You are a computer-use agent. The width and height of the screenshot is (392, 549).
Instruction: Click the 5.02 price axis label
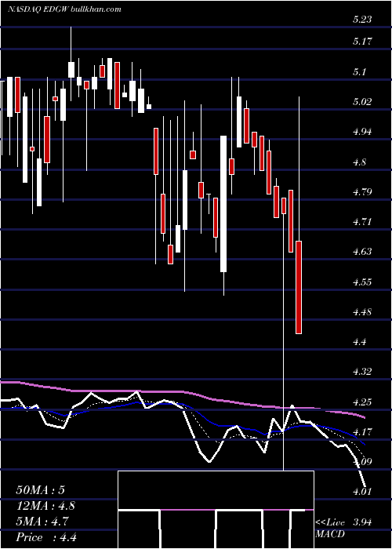(362, 102)
